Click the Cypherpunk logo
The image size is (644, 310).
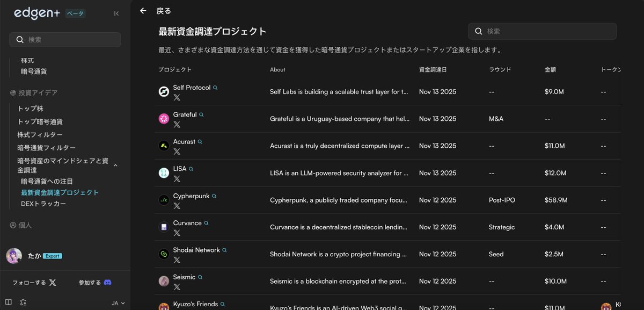coord(164,200)
